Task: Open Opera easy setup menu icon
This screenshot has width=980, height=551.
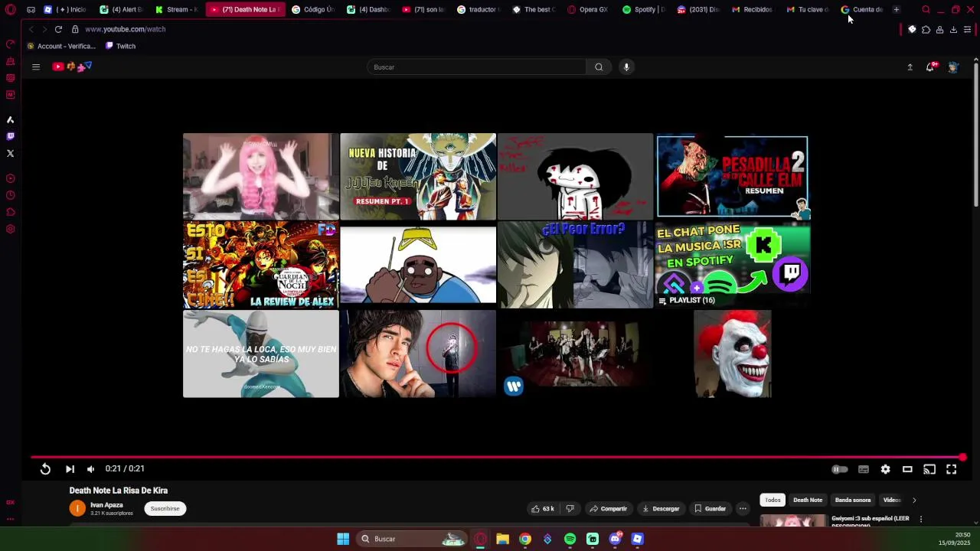Action: pyautogui.click(x=968, y=30)
